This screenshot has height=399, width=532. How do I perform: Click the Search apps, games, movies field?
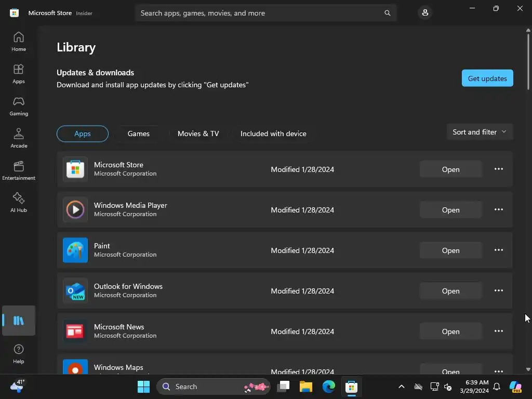click(265, 13)
